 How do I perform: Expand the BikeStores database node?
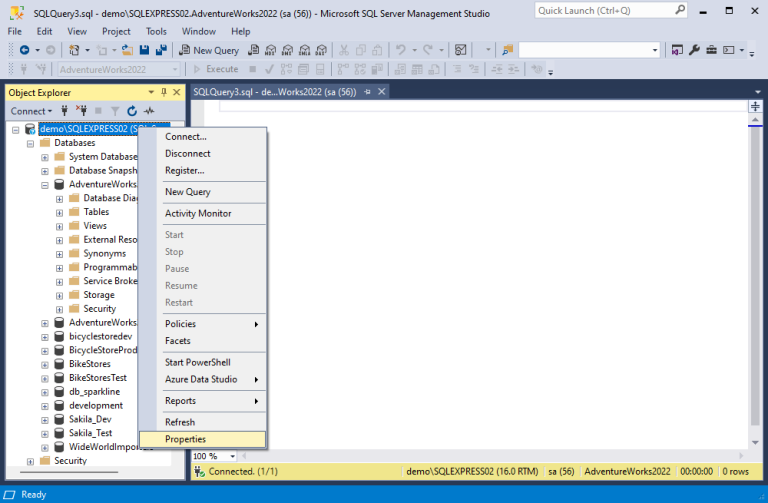[x=45, y=364]
